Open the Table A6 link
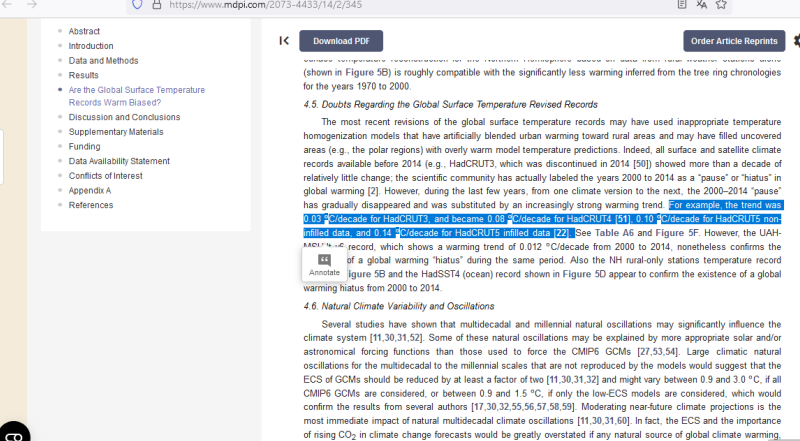Screen dimensions: 800x441 [x=614, y=233]
